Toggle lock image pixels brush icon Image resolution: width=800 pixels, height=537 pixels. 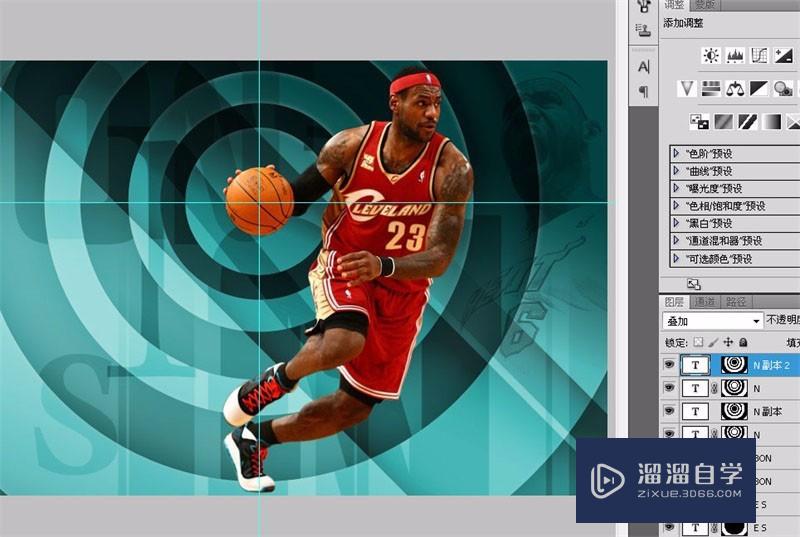[713, 342]
